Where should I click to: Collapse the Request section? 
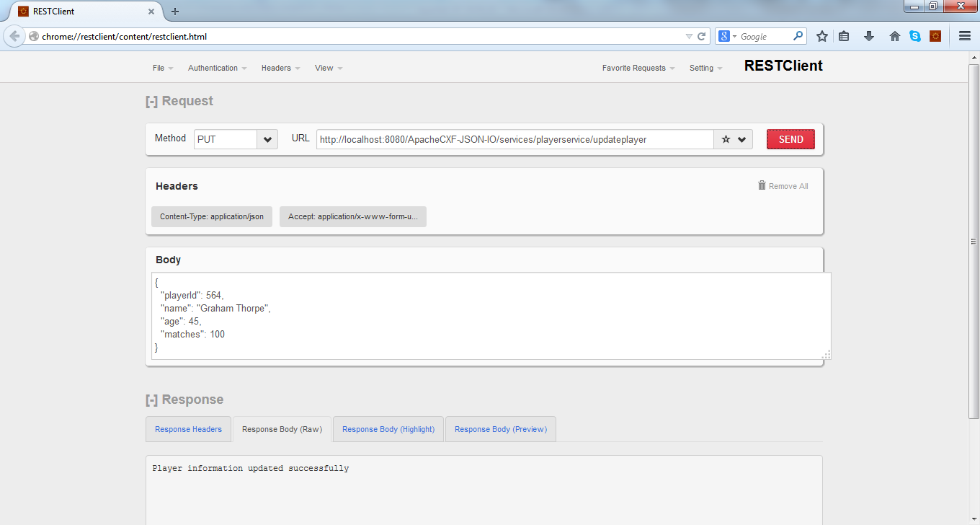151,101
